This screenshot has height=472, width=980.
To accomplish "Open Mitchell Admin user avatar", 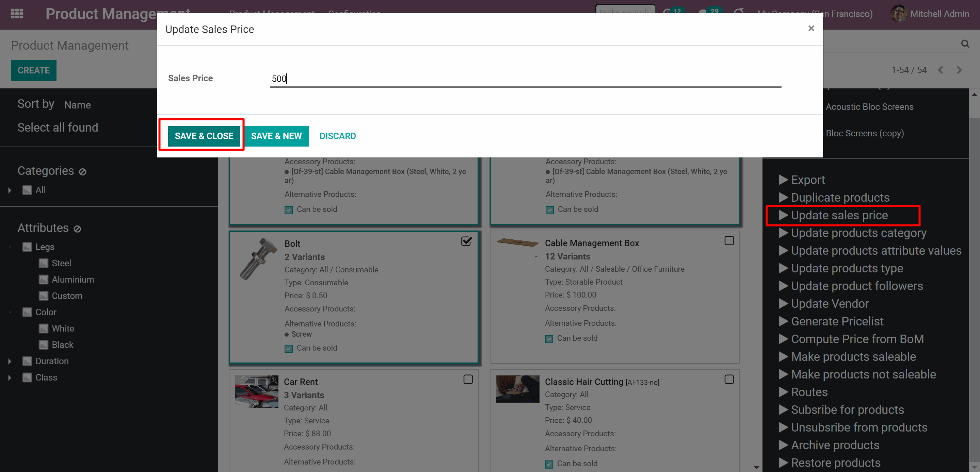I will (x=898, y=14).
